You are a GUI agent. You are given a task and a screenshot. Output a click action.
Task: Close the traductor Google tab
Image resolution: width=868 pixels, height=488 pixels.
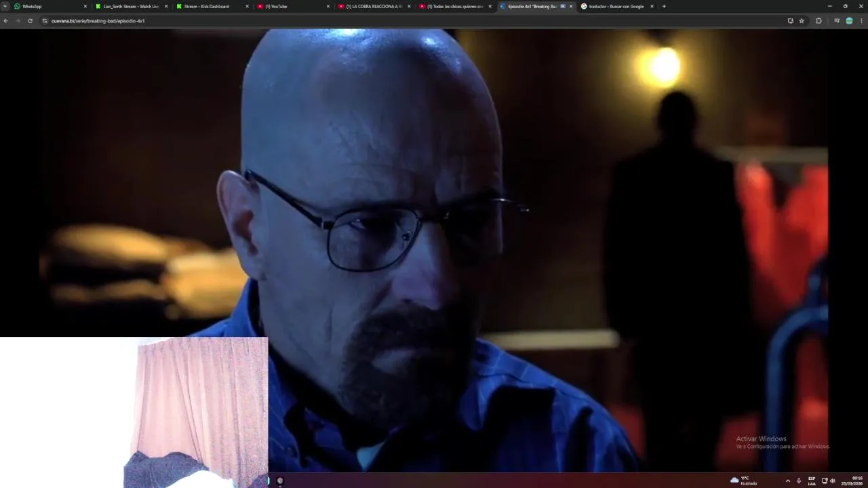(652, 6)
